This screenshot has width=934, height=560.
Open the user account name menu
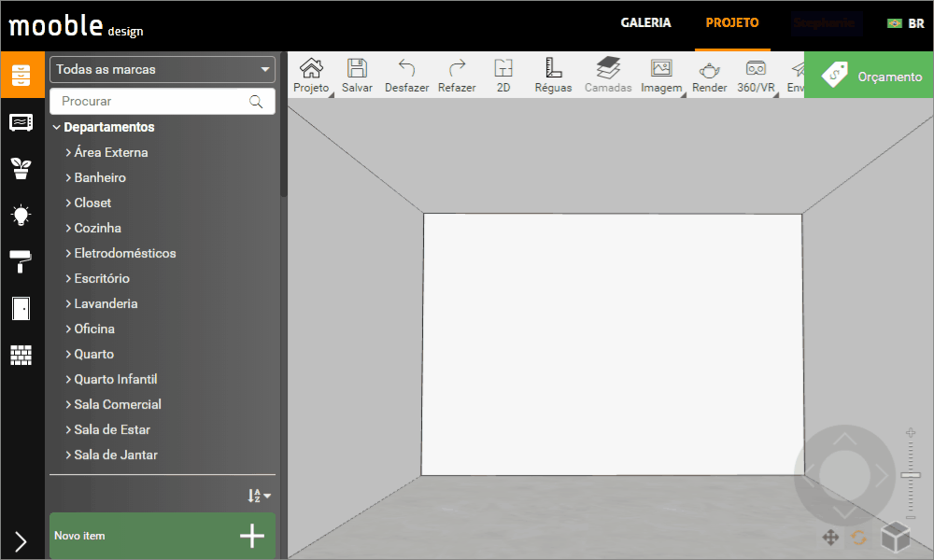[x=827, y=23]
